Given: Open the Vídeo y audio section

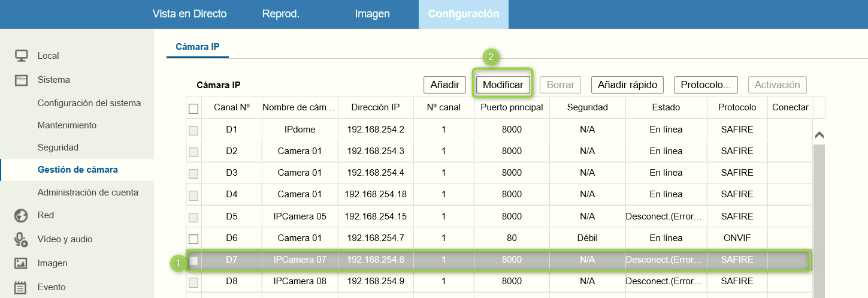Looking at the screenshot, I should [65, 239].
